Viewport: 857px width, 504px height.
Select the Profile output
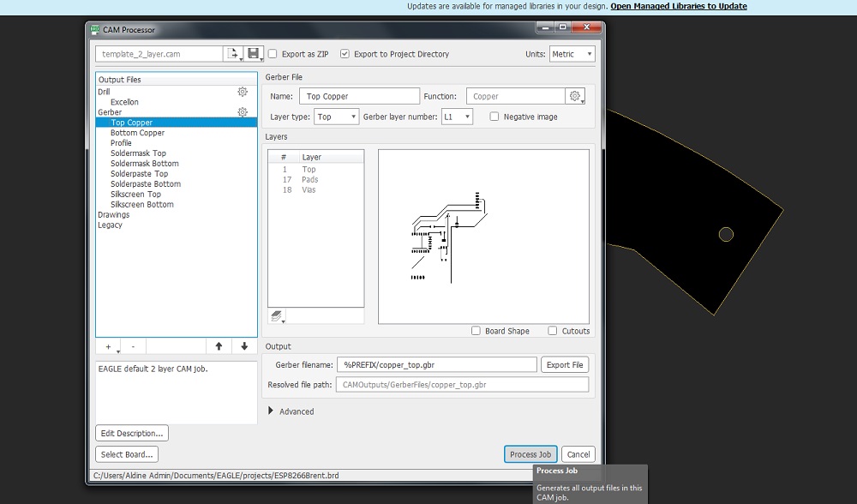tap(121, 143)
